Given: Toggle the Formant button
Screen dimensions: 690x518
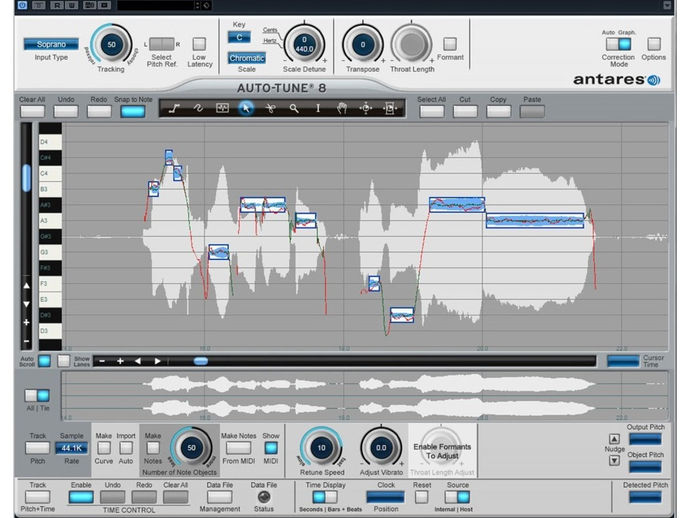Looking at the screenshot, I should (x=450, y=44).
